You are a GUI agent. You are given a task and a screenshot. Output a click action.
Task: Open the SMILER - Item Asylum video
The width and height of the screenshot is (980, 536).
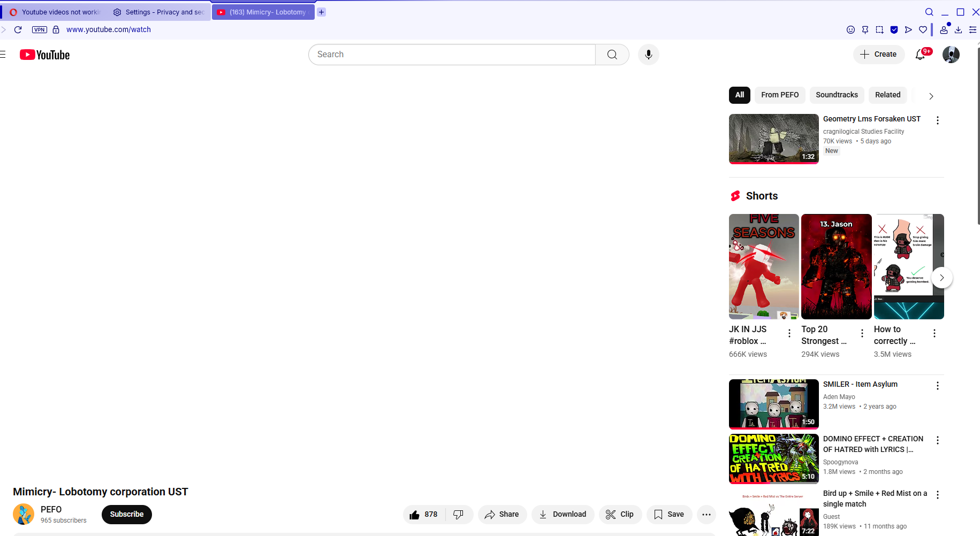coord(773,404)
